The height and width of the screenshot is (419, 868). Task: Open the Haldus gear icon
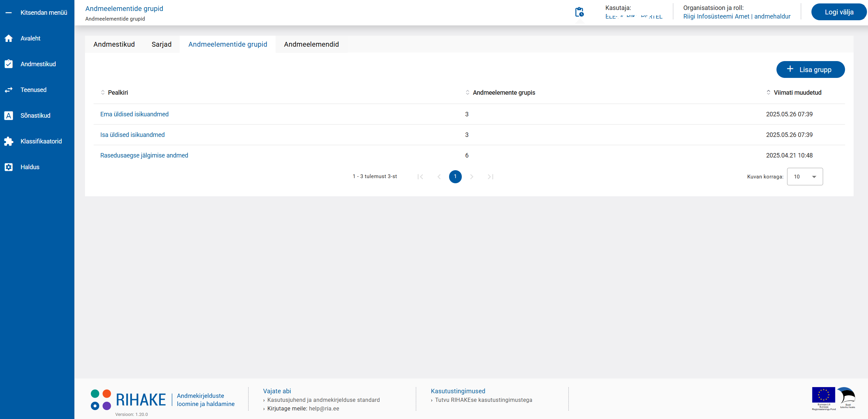coord(9,167)
